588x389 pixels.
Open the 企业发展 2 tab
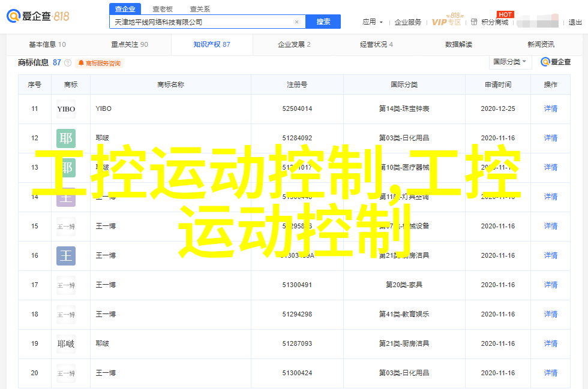click(x=294, y=44)
